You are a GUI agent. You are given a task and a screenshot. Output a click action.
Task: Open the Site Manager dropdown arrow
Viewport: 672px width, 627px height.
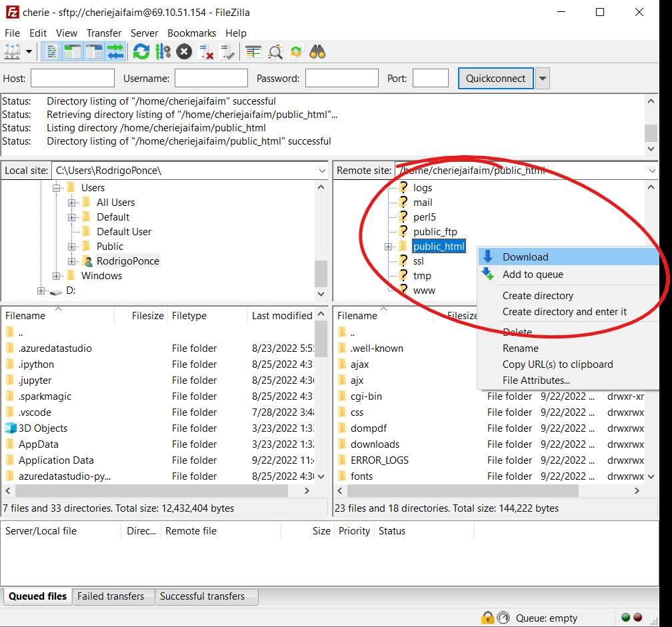tap(29, 52)
